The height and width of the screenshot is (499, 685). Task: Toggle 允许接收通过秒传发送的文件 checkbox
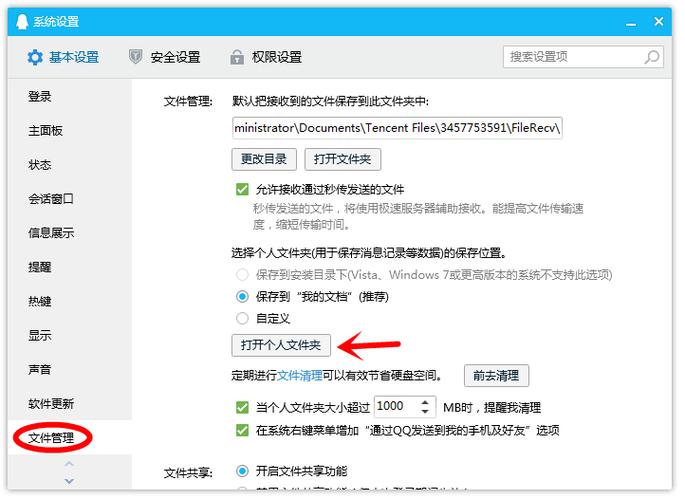point(242,189)
